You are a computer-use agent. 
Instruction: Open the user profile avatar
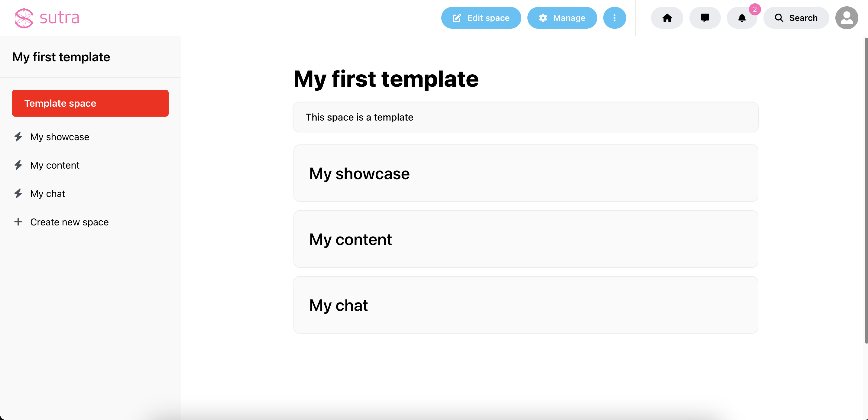coord(847,18)
